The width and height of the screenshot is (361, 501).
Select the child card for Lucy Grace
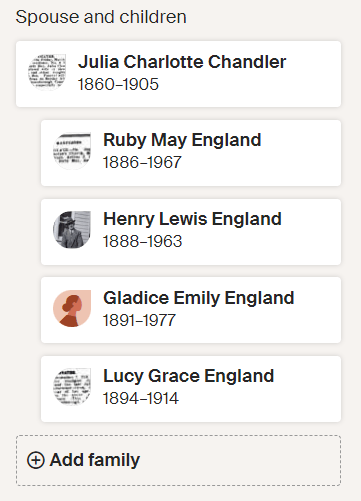(191, 389)
